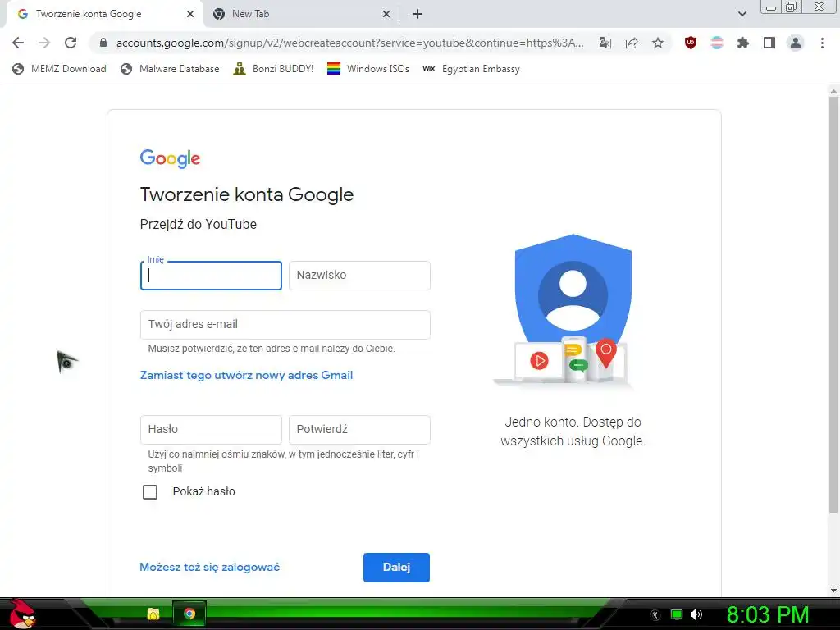Open the Chrome profile avatar
This screenshot has height=630, width=840.
tap(796, 43)
